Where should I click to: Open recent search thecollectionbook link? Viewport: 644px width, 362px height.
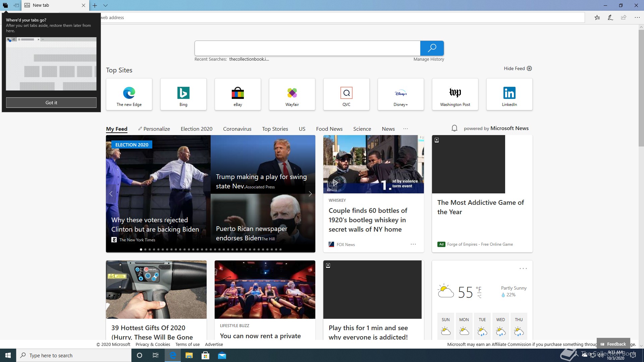(x=249, y=59)
